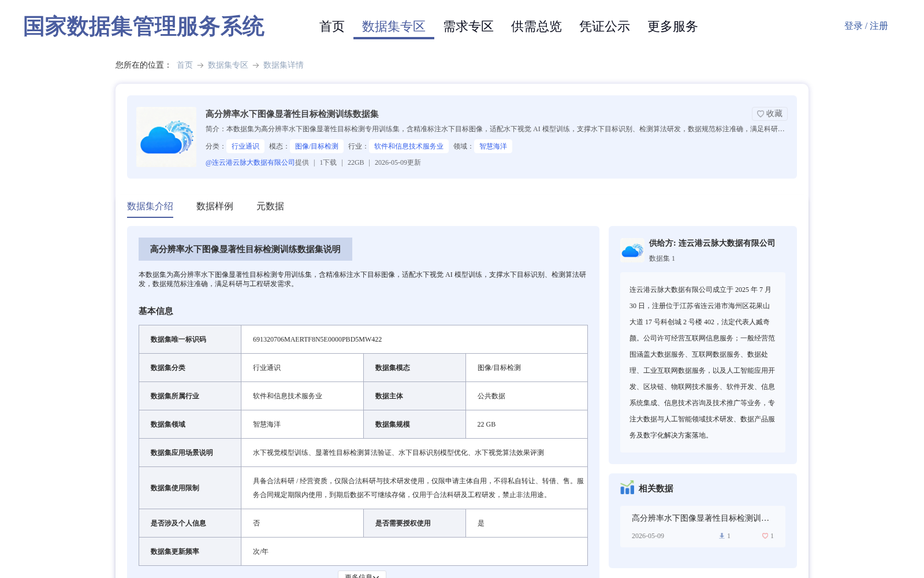924x578 pixels.
Task: Switch to the 数据样例 tab
Action: (215, 206)
